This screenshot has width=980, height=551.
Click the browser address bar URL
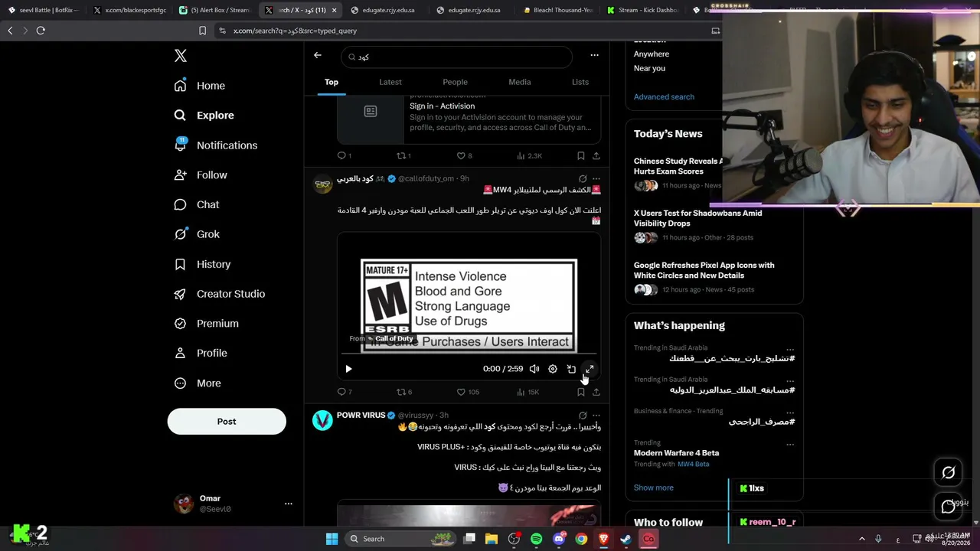(296, 31)
